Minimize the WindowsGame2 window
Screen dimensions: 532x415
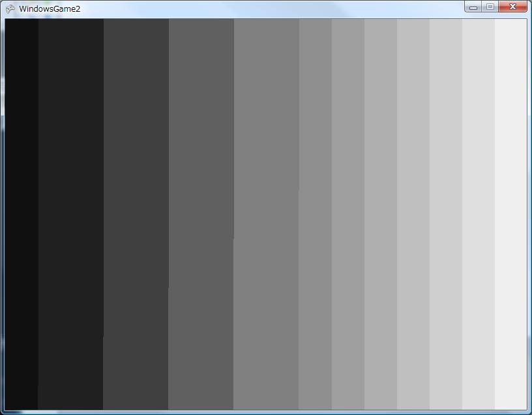473,7
